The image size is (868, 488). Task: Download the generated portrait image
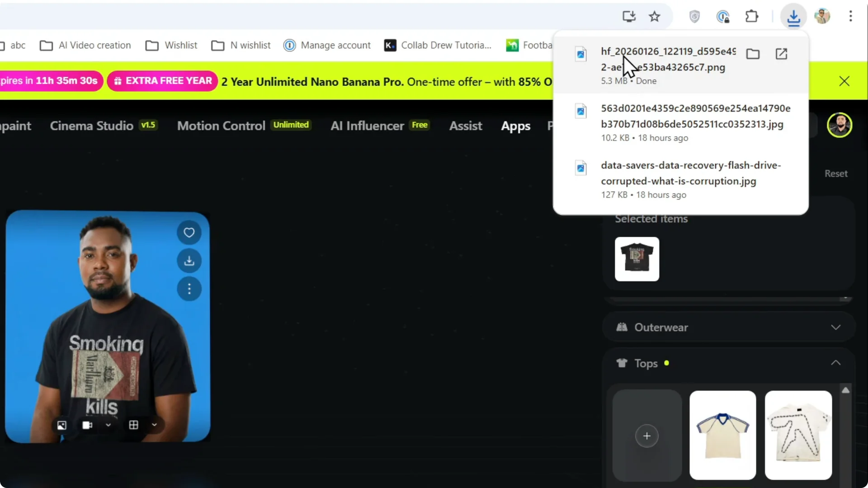tap(189, 261)
